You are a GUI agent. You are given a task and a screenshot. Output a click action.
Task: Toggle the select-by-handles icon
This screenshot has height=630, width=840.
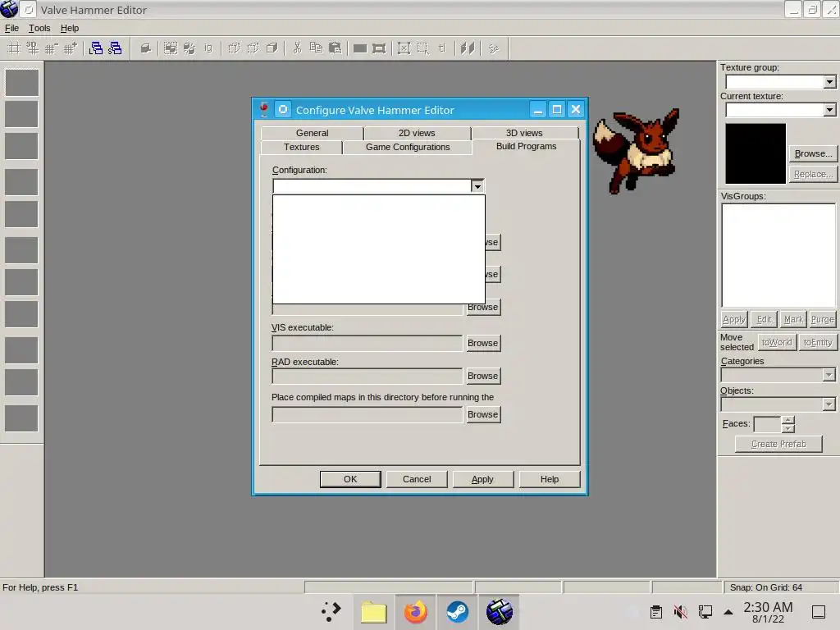[404, 48]
